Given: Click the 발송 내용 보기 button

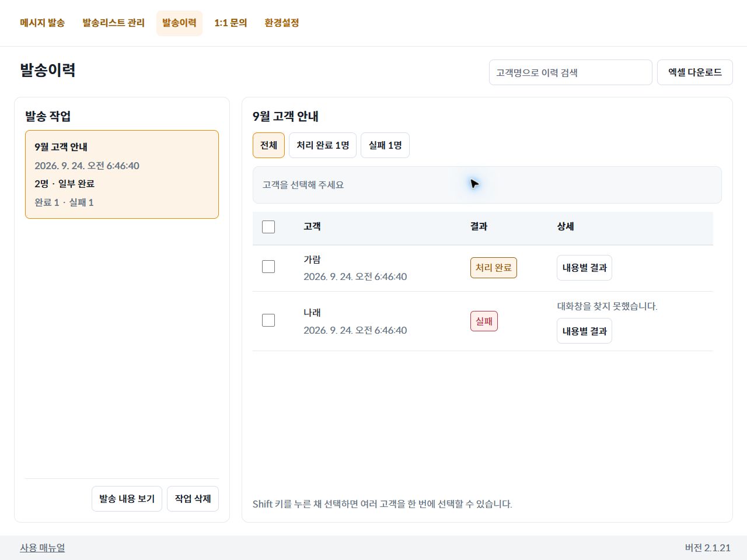Looking at the screenshot, I should 127,499.
